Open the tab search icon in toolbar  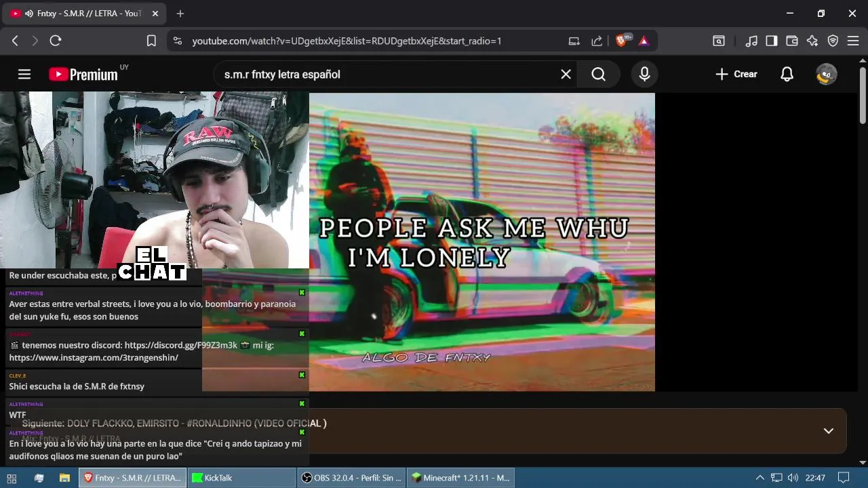(x=719, y=41)
